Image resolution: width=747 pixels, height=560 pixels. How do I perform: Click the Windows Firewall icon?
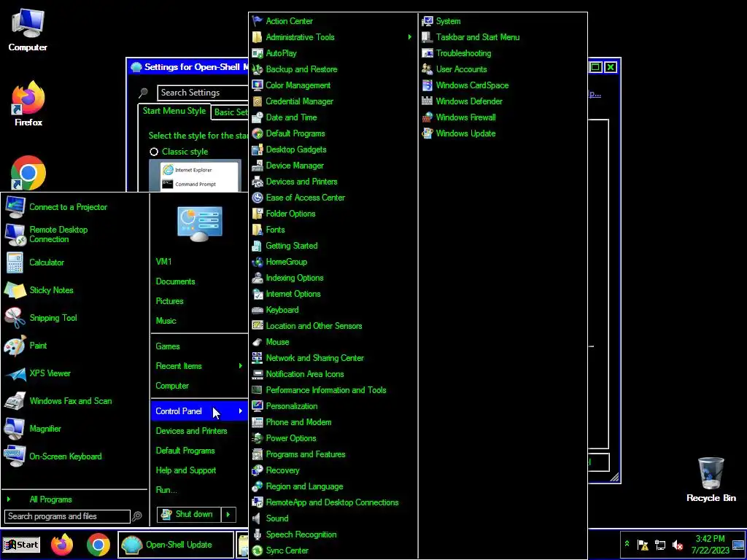click(x=427, y=117)
